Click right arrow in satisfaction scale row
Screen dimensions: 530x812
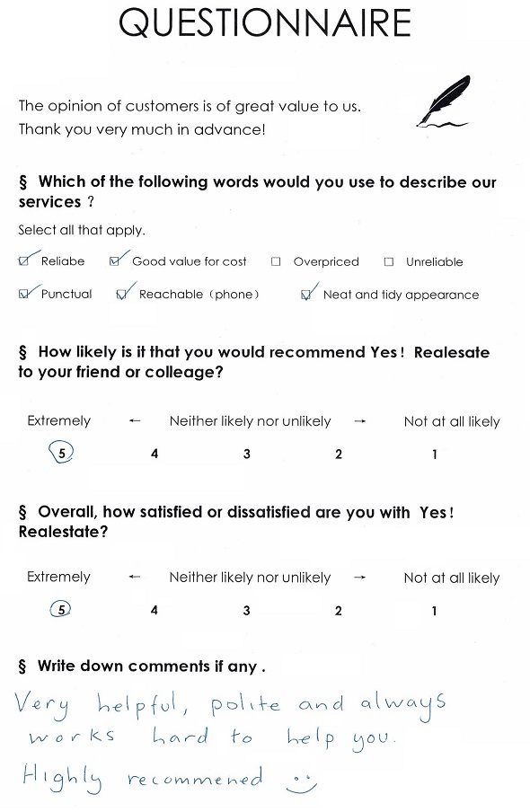pyautogui.click(x=360, y=577)
